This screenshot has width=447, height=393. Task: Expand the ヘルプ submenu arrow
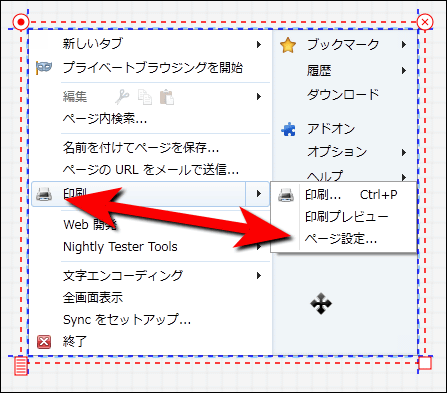[404, 177]
